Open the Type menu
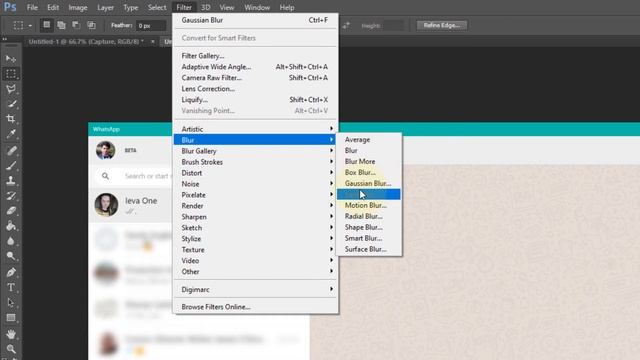The width and height of the screenshot is (640, 360). 131,7
